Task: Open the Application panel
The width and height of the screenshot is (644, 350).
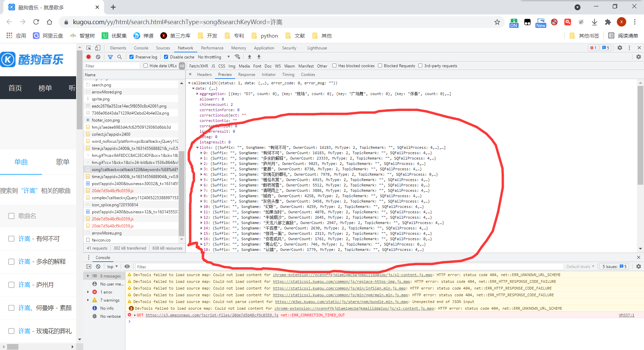Action: coord(264,48)
